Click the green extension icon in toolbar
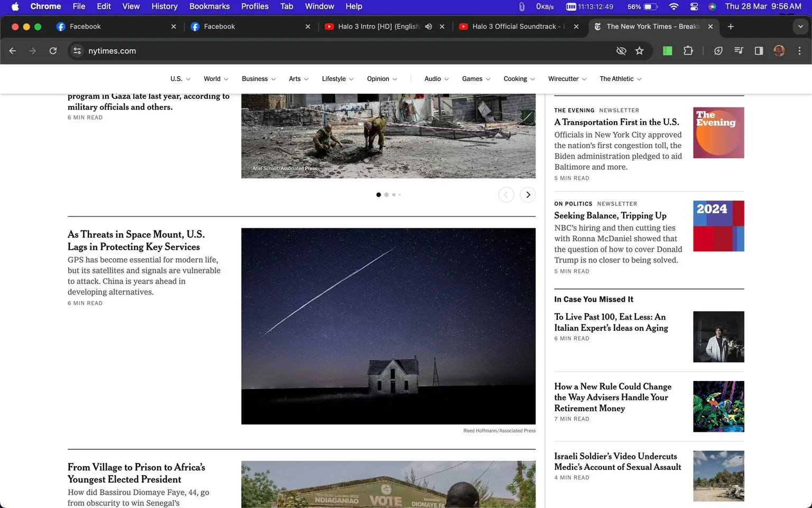Screen dimensions: 812x508 (667, 50)
